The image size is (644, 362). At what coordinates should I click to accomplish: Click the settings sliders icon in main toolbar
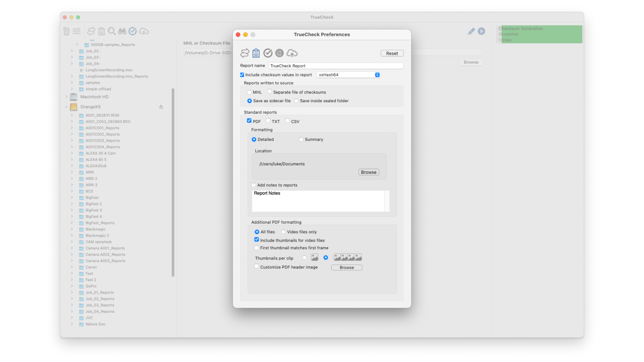tap(76, 31)
